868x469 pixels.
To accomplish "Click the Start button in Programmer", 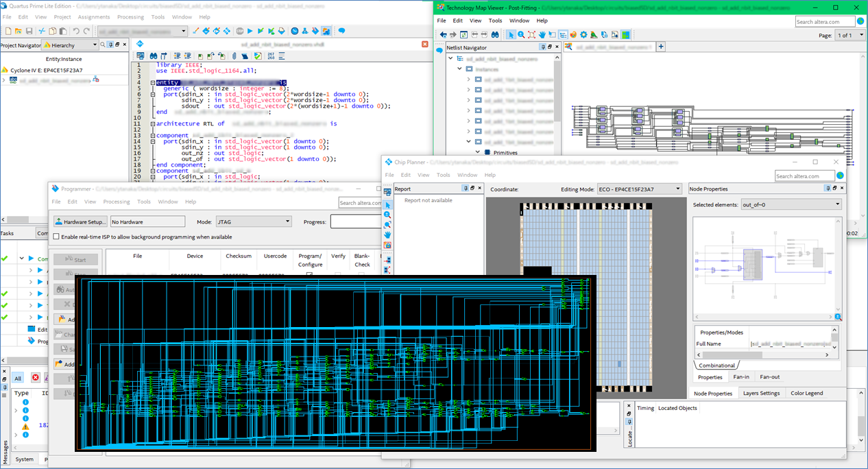I will 76,260.
